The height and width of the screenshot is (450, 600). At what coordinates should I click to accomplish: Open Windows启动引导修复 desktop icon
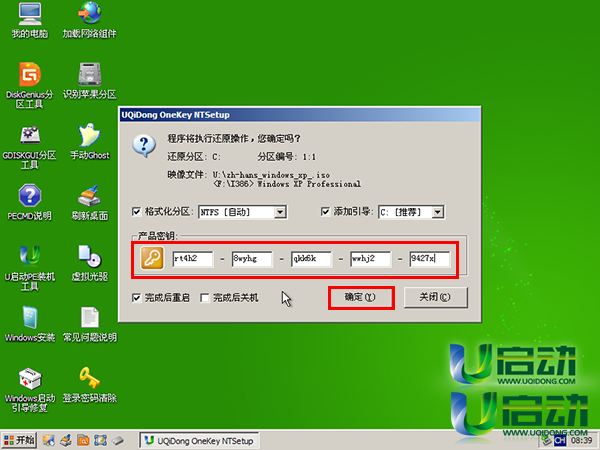(x=30, y=380)
